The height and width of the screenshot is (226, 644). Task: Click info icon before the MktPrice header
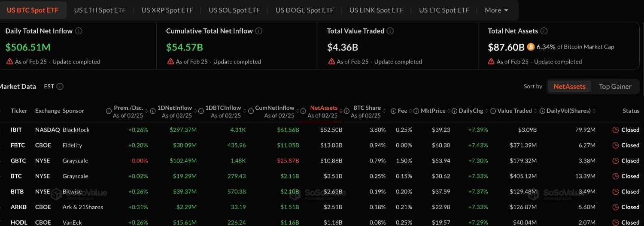(x=416, y=111)
